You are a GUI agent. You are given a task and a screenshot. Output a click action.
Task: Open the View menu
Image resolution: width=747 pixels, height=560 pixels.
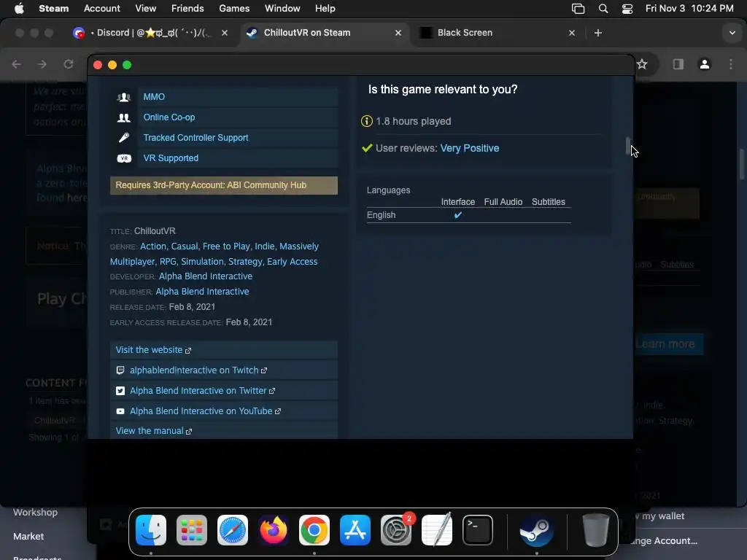click(145, 9)
